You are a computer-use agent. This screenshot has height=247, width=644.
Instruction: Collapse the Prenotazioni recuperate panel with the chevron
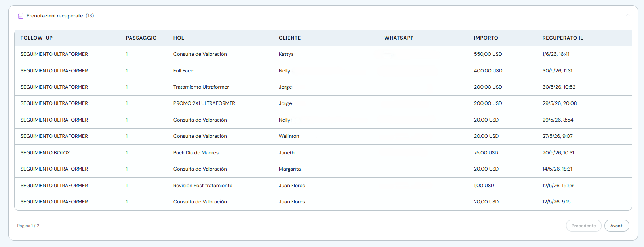[x=627, y=15]
